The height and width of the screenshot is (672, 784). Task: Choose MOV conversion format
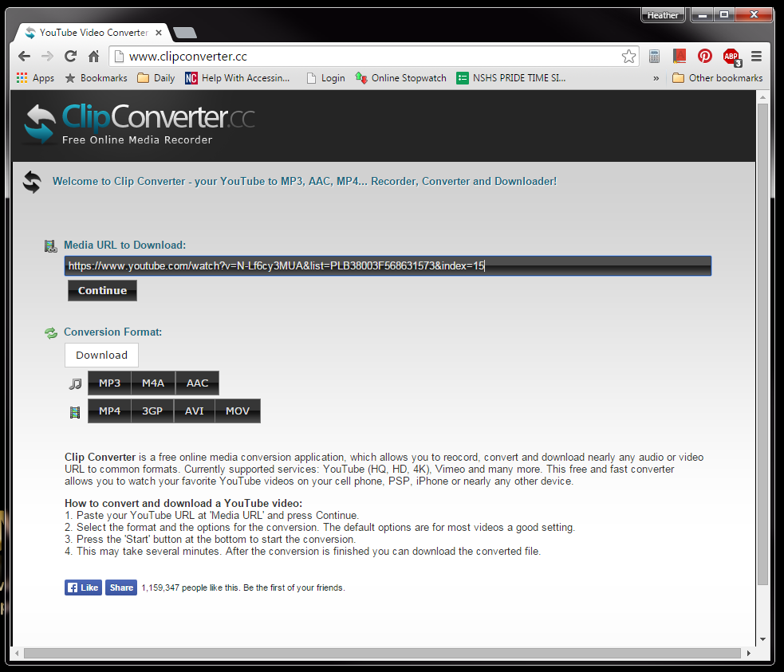(x=238, y=411)
